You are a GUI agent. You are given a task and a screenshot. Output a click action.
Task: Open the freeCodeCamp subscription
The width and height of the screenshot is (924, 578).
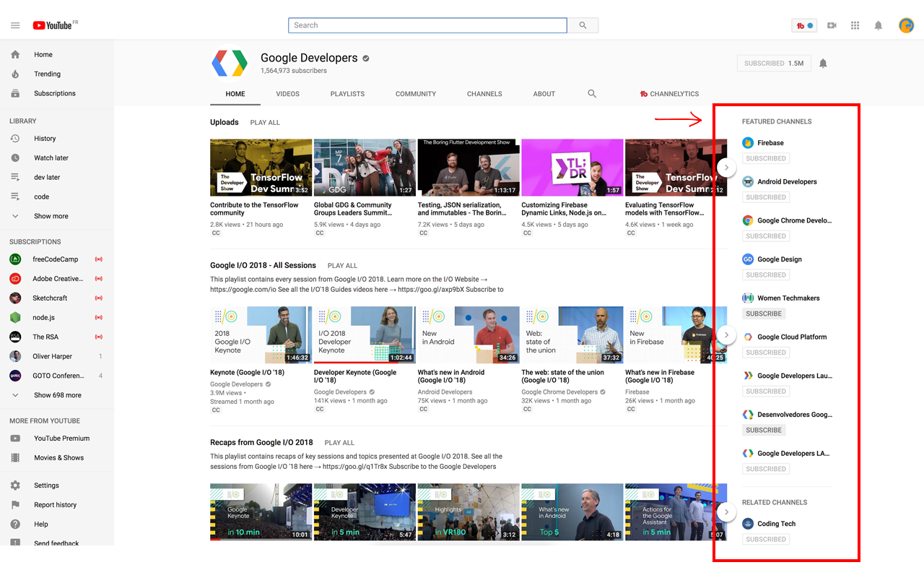tap(57, 259)
